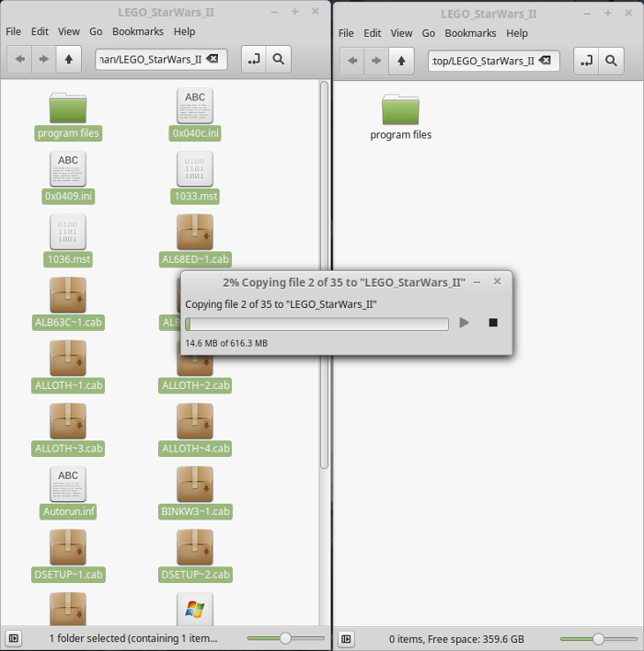
Task: Select the BINKW3~1.cab archive
Action: point(195,493)
